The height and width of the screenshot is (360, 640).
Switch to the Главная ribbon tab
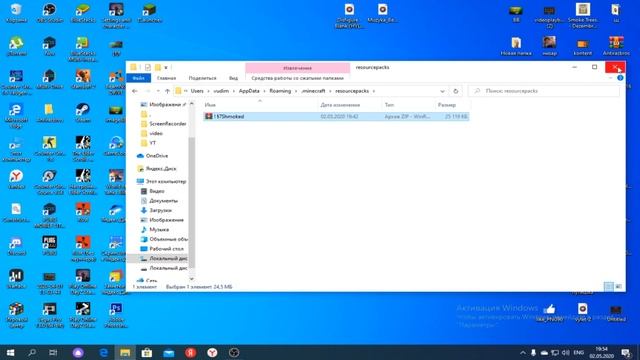point(166,78)
